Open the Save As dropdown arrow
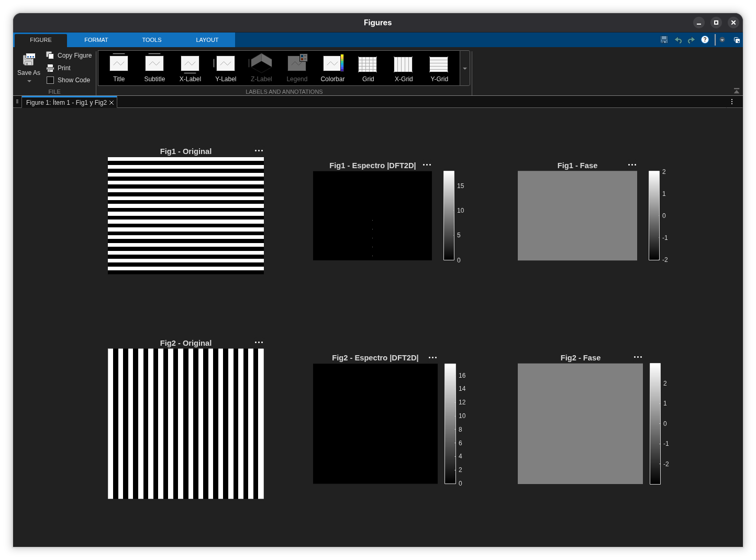The height and width of the screenshot is (560, 756). (29, 81)
